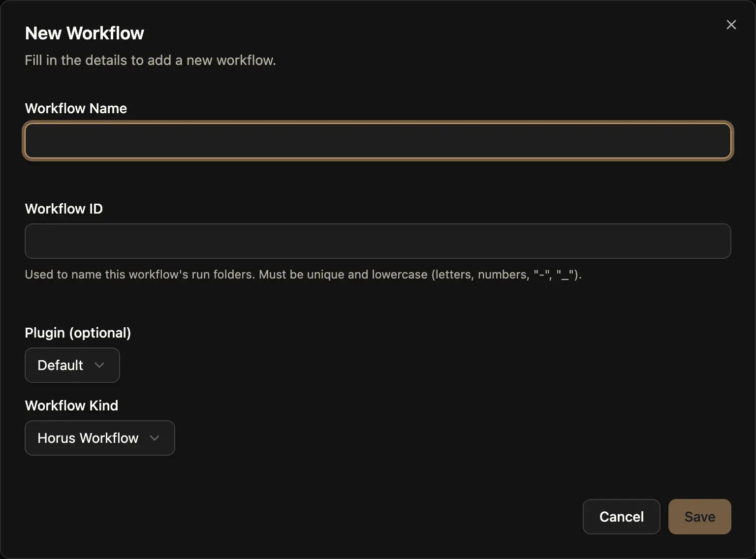Close the New Workflow dialog with X
Viewport: 756px width, 559px height.
pyautogui.click(x=731, y=25)
